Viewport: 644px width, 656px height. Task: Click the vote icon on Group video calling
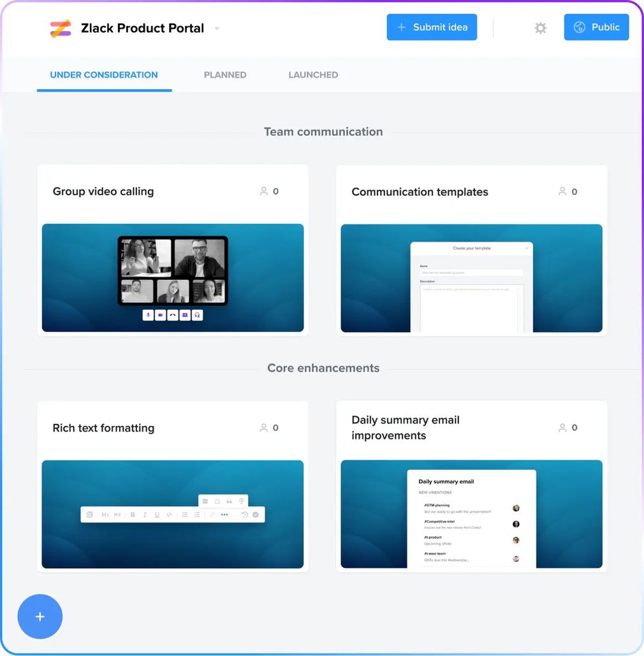[x=263, y=191]
